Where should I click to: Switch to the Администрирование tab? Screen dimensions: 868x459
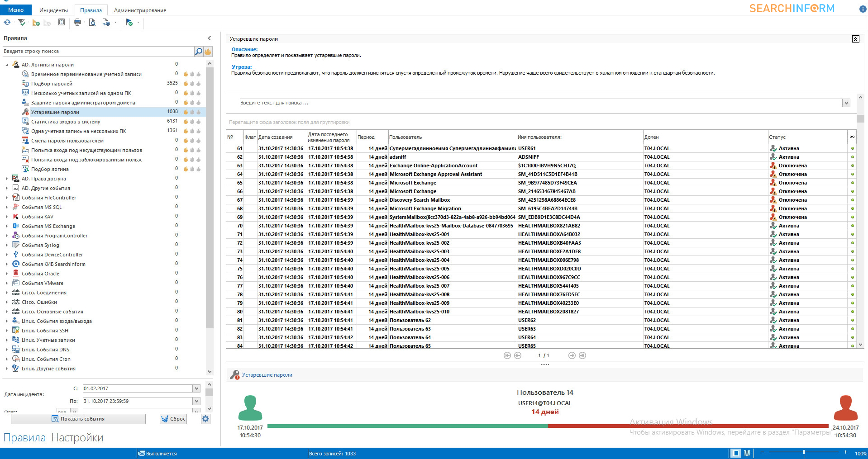140,10
